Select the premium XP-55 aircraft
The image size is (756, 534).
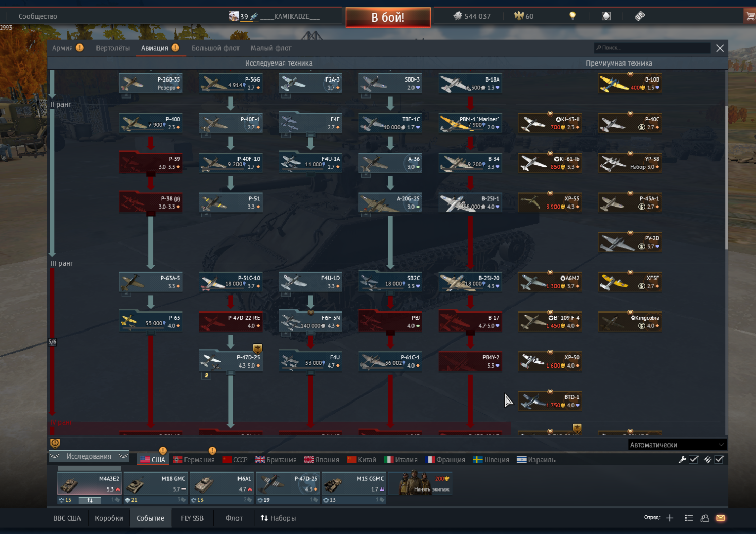(x=550, y=202)
